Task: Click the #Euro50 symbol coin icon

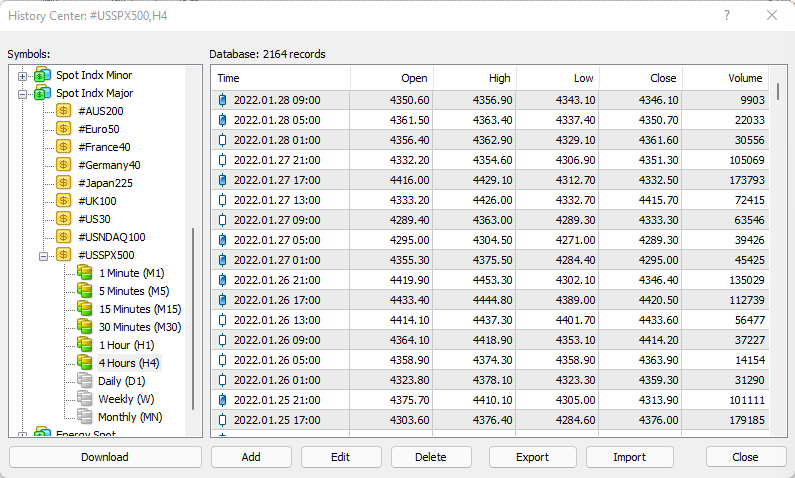Action: (x=63, y=129)
